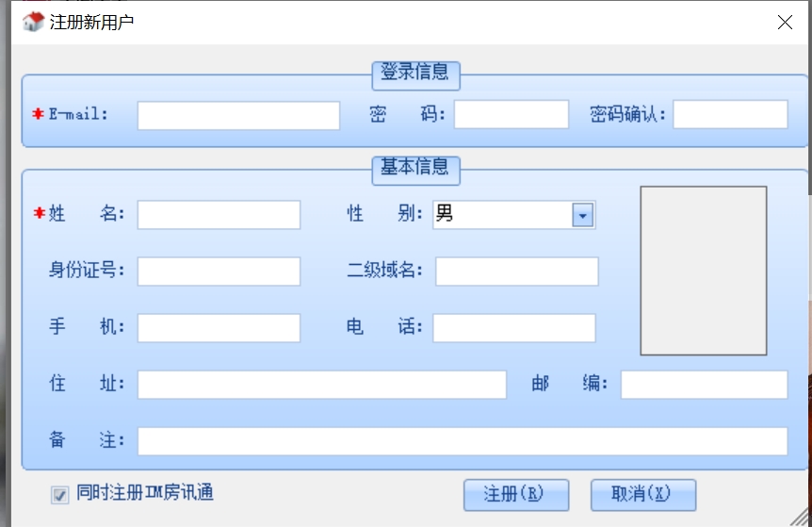Toggle the 同时注册IM房讯通 checkbox

coord(60,495)
